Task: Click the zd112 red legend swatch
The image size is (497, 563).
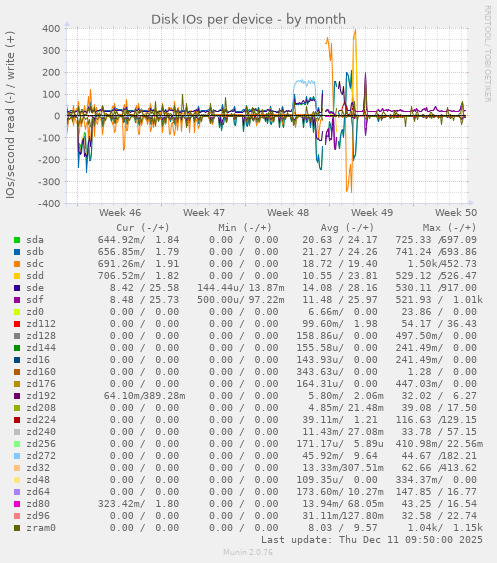Action: point(17,324)
